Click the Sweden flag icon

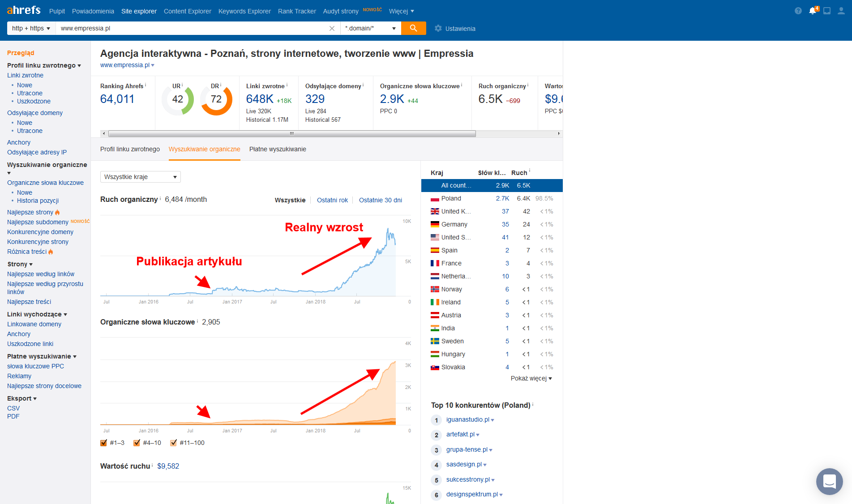click(x=435, y=342)
